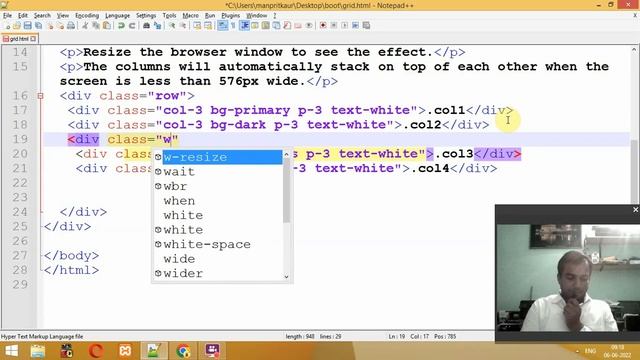Click the Paste clipboard icon
This screenshot has height=360, width=640.
pyautogui.click(x=107, y=25)
